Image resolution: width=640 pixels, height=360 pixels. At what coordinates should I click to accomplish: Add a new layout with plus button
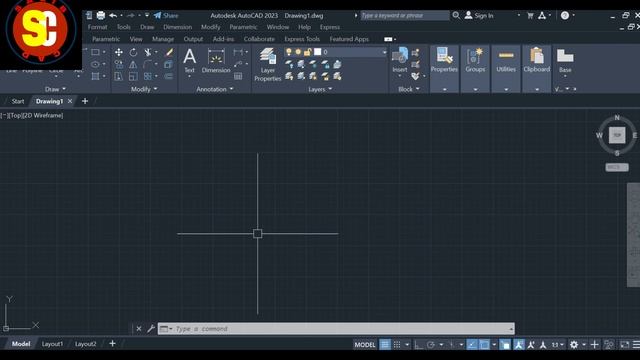click(112, 344)
